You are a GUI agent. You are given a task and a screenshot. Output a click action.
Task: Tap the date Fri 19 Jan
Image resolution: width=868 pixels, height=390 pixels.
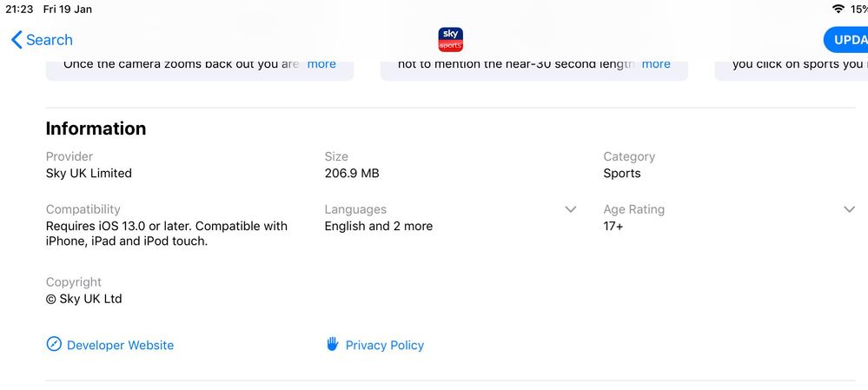(68, 9)
